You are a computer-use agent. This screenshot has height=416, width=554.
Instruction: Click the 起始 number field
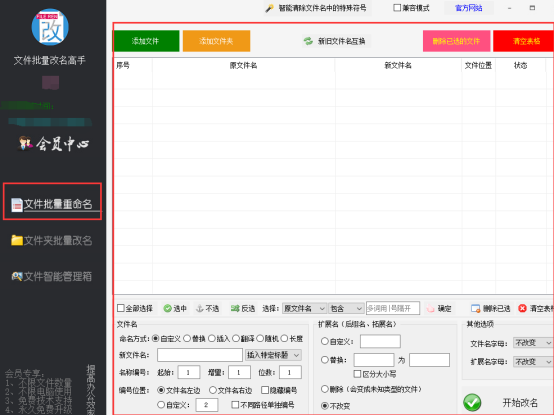tap(189, 373)
